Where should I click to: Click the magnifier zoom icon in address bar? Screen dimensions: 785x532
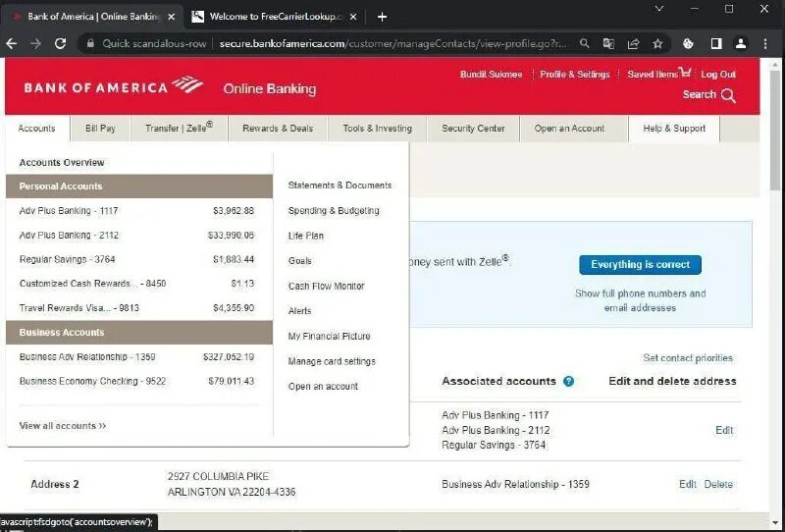[584, 43]
